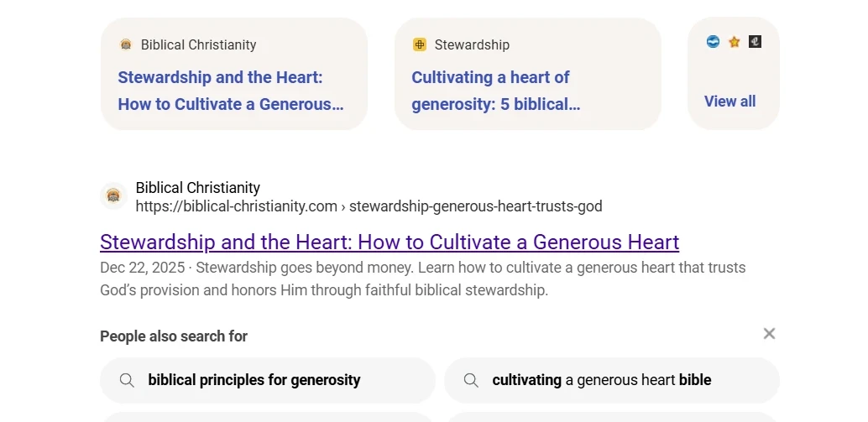
Task: Click 'Stewardship' source label in second card
Action: tap(472, 45)
